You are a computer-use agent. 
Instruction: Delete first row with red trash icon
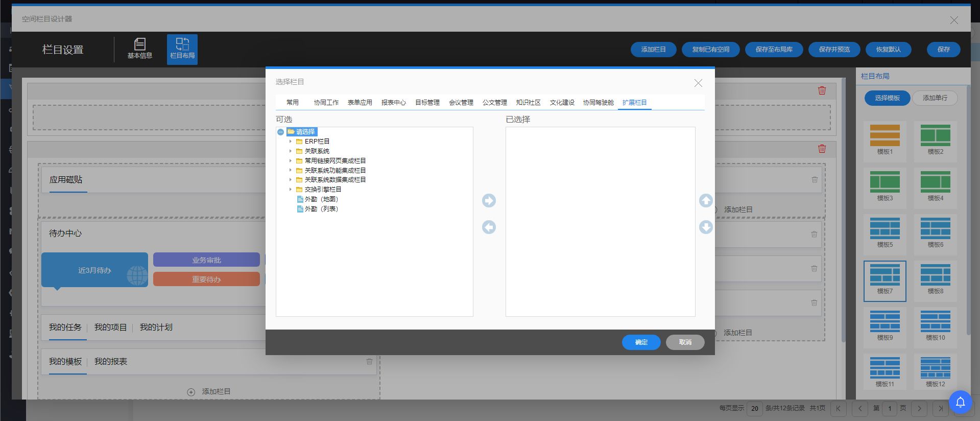click(822, 90)
